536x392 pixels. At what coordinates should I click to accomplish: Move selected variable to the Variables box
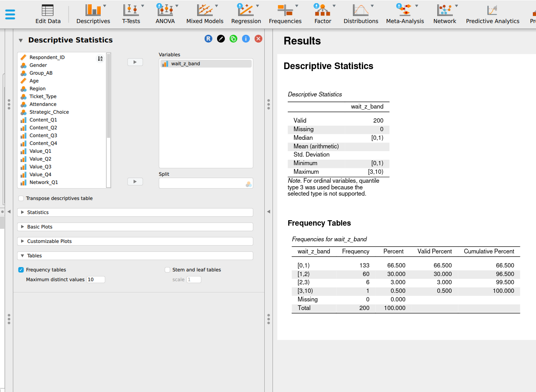coord(135,62)
